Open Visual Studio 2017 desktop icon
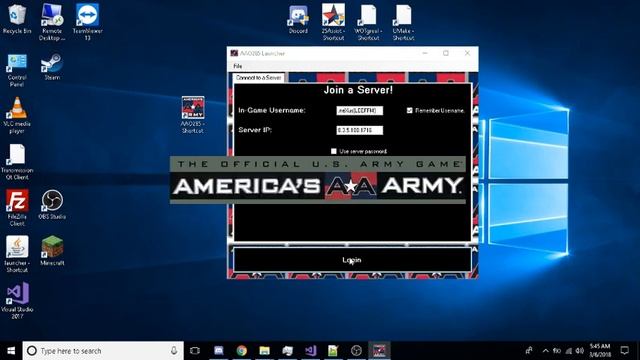The width and height of the screenshot is (640, 360). pyautogui.click(x=17, y=301)
